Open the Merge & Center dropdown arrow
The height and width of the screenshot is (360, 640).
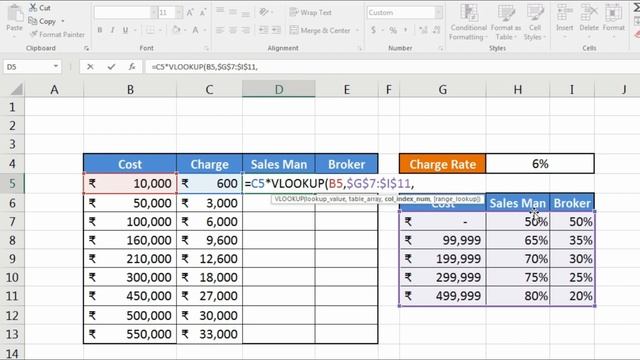point(357,30)
